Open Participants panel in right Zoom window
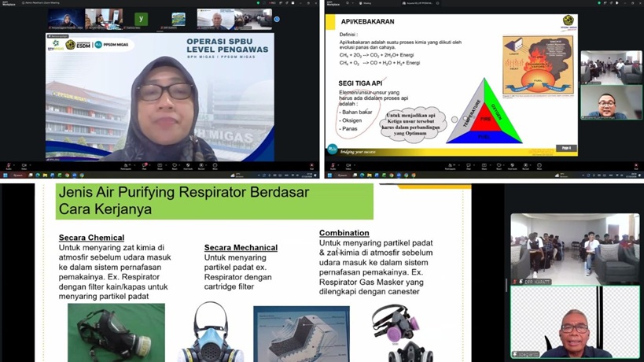 [x=450, y=165]
